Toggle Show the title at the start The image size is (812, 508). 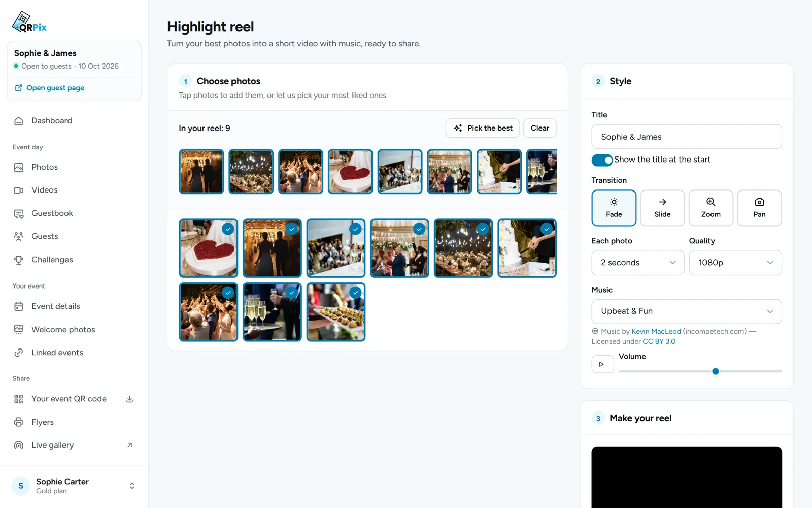click(x=602, y=160)
